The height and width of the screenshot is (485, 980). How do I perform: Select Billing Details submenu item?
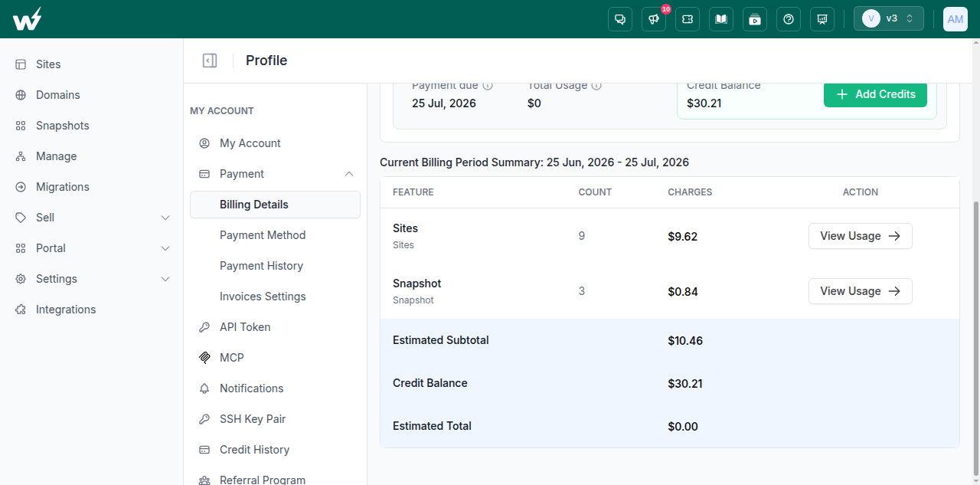[x=275, y=205]
